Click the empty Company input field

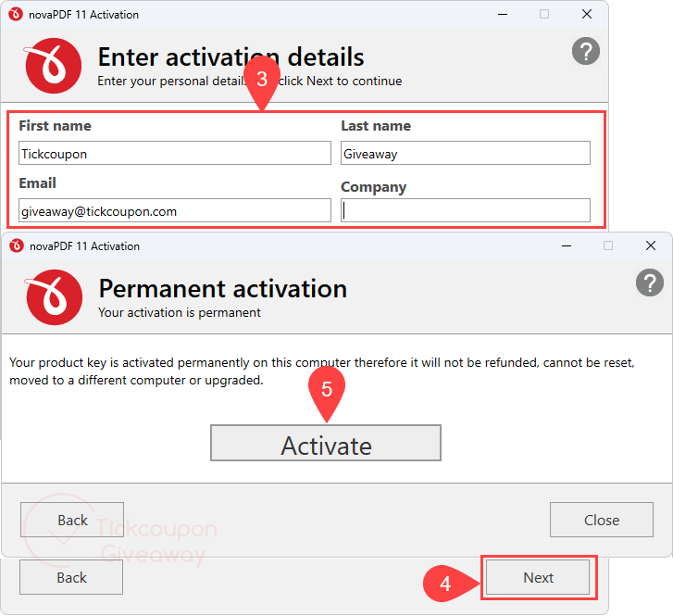click(x=466, y=210)
